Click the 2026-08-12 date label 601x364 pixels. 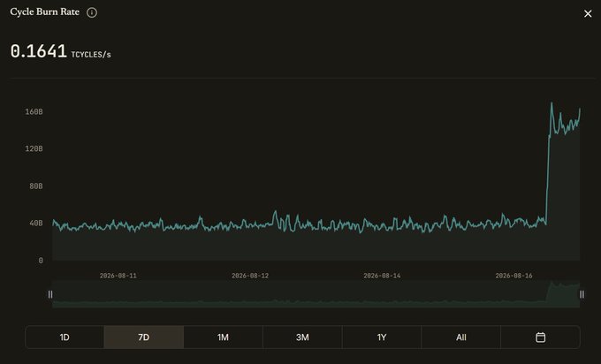click(250, 276)
